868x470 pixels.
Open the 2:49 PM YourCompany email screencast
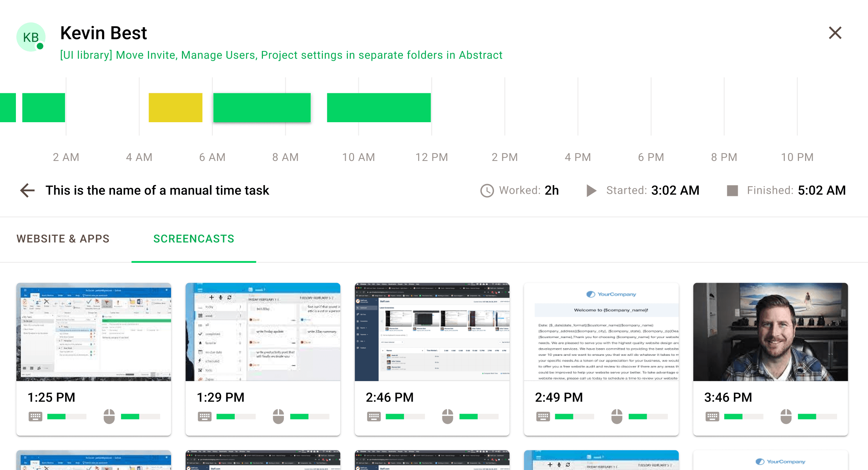(601, 332)
